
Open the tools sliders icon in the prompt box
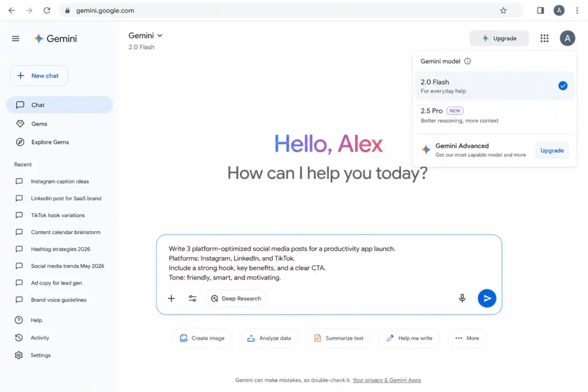(x=192, y=298)
